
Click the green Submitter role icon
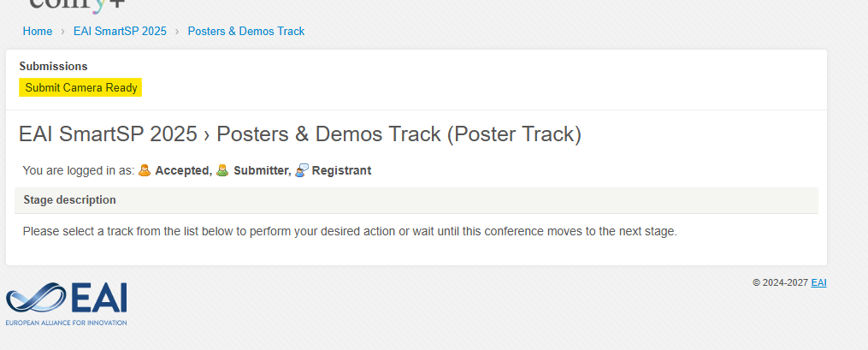coord(222,170)
